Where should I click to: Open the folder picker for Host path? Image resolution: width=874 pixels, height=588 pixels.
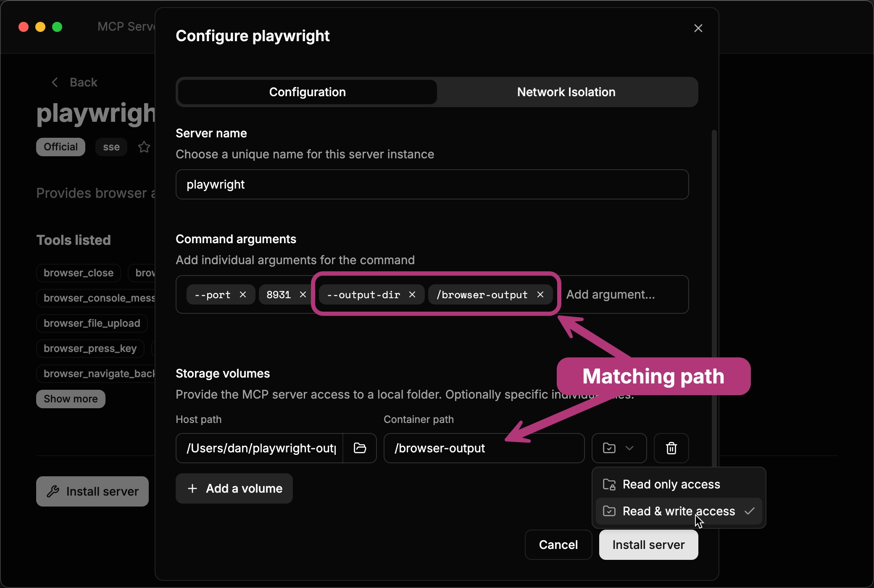coord(360,448)
